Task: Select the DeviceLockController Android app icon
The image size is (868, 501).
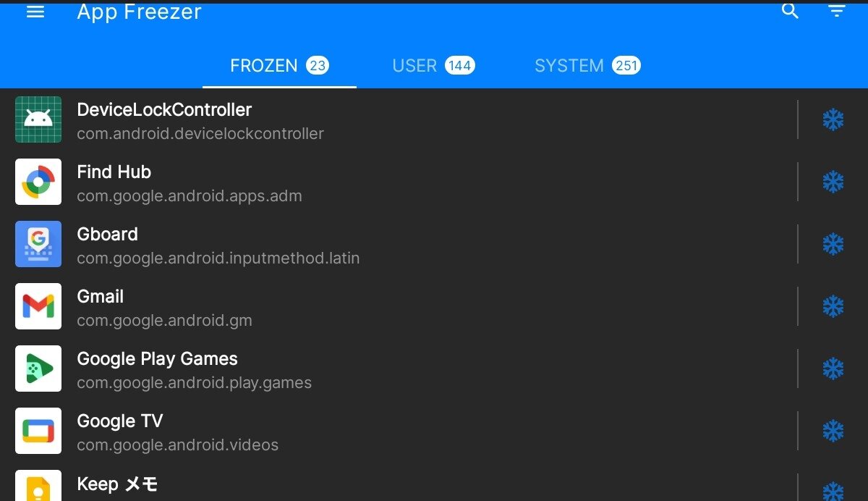Action: click(38, 119)
